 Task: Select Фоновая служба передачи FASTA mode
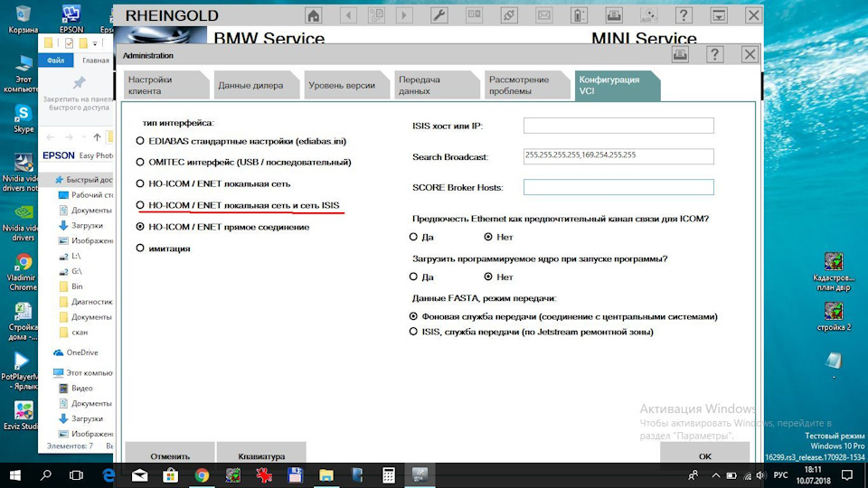(413, 316)
